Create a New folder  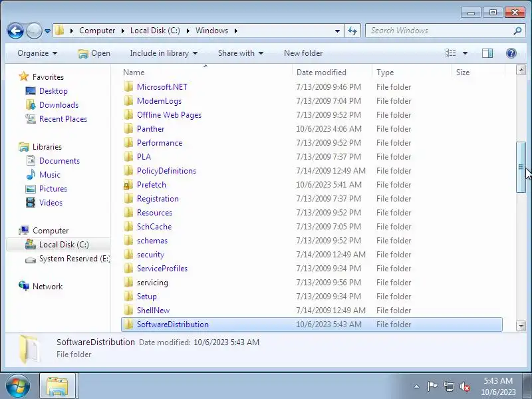pyautogui.click(x=303, y=53)
